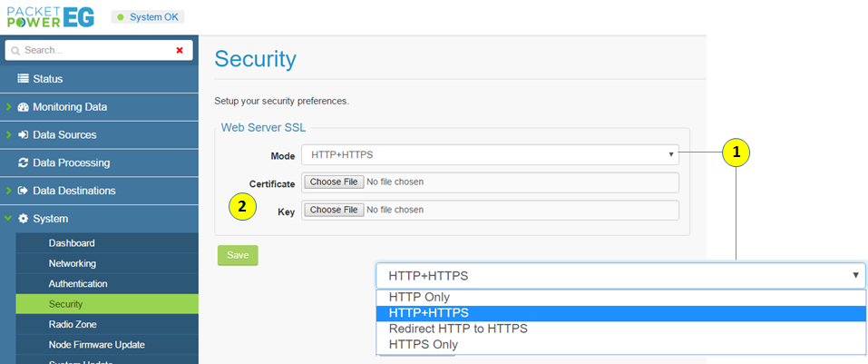Viewport: 868px width, 364px height.
Task: Click the Data Sources sign-in icon
Action: coord(24,135)
